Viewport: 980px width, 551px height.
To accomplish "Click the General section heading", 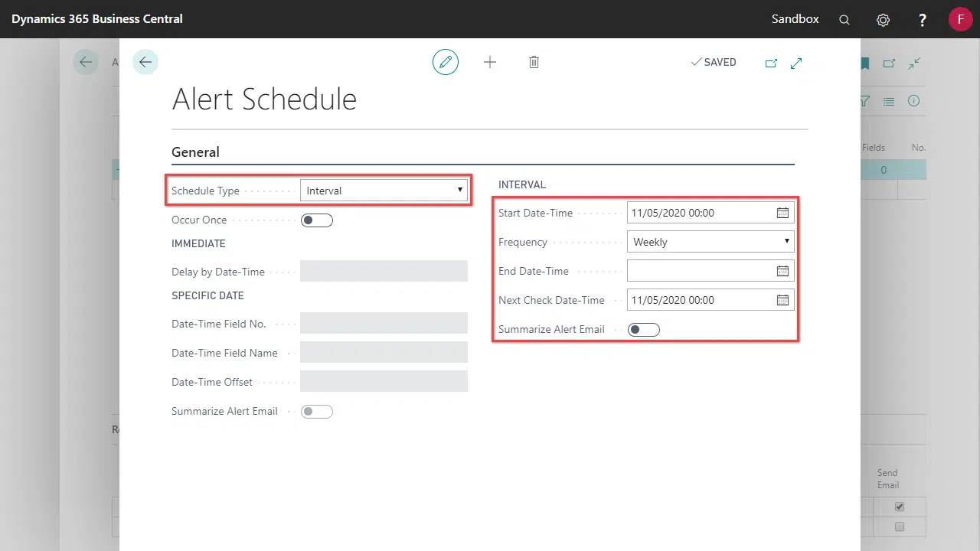I will [195, 152].
